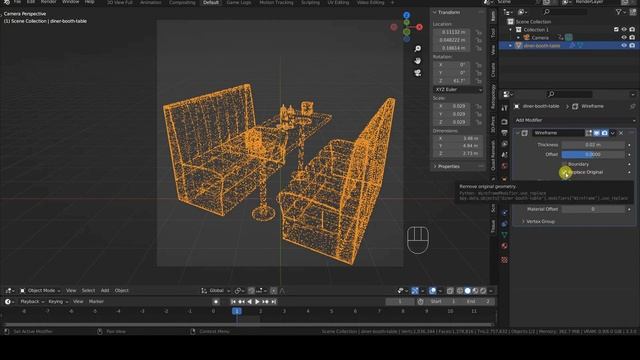This screenshot has height=360, width=640.
Task: Open the Render properties tab icon
Action: pyautogui.click(x=504, y=122)
